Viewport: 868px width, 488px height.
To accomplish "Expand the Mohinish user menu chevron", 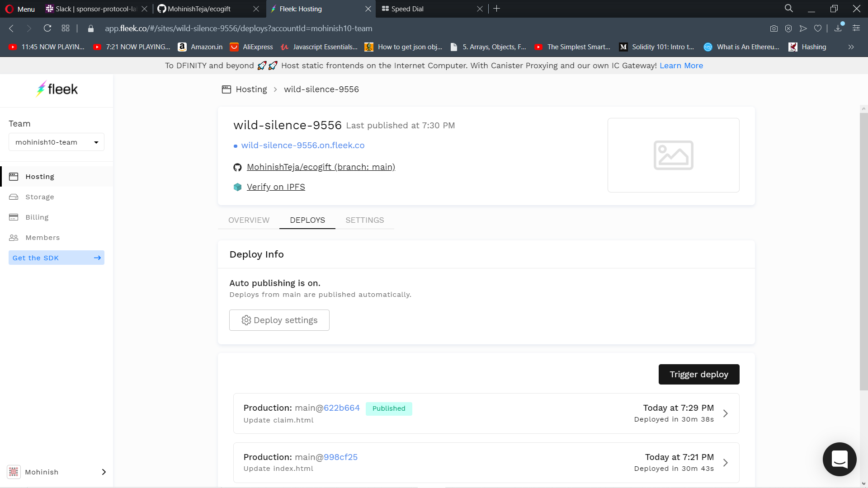I will click(x=104, y=472).
